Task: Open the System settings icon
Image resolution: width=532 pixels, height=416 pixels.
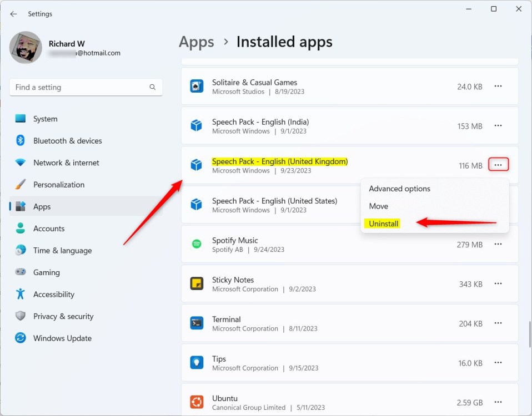Action: 21,119
